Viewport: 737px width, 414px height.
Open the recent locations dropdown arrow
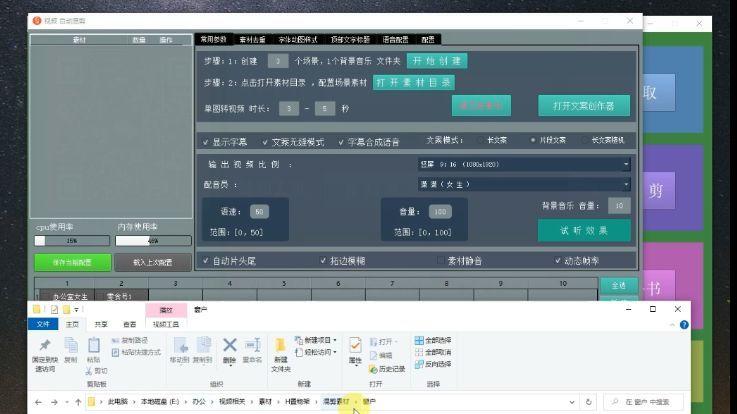point(67,402)
